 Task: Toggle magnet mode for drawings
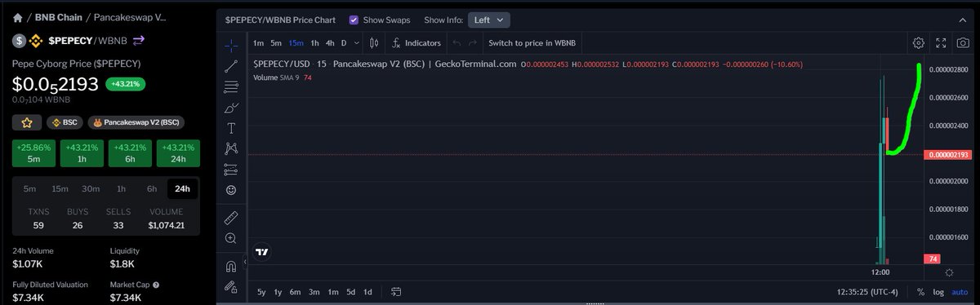[231, 267]
